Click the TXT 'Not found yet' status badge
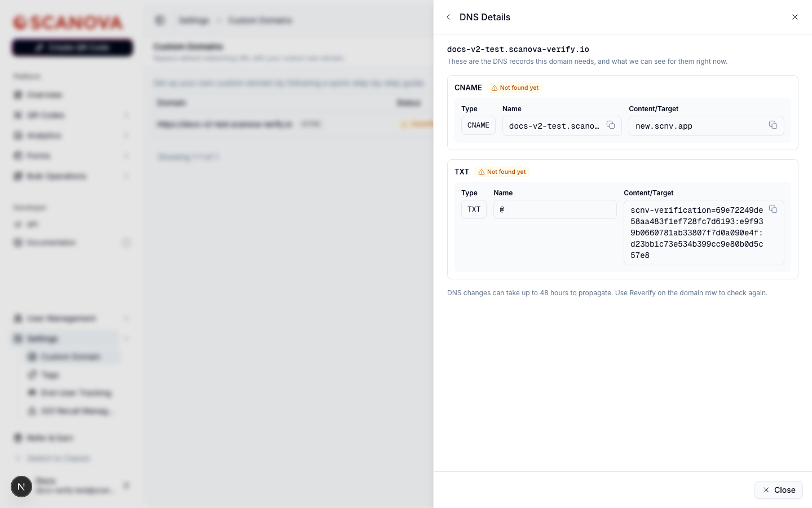Screen dimensions: 812x508 [502, 172]
